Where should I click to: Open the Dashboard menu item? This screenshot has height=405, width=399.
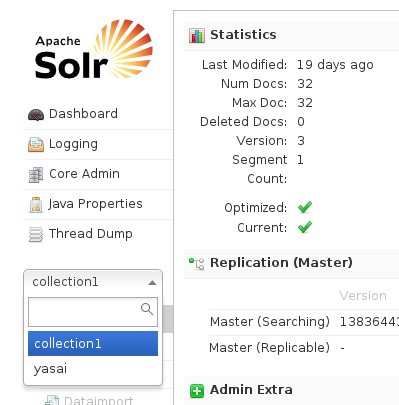[x=98, y=114]
